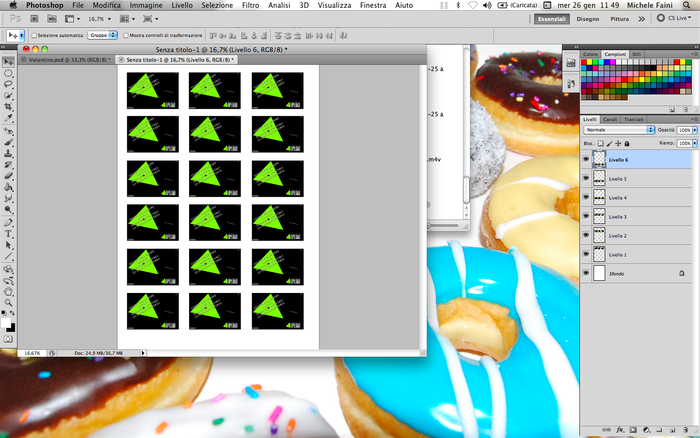Create new swatch in Campioni panel

point(672,109)
